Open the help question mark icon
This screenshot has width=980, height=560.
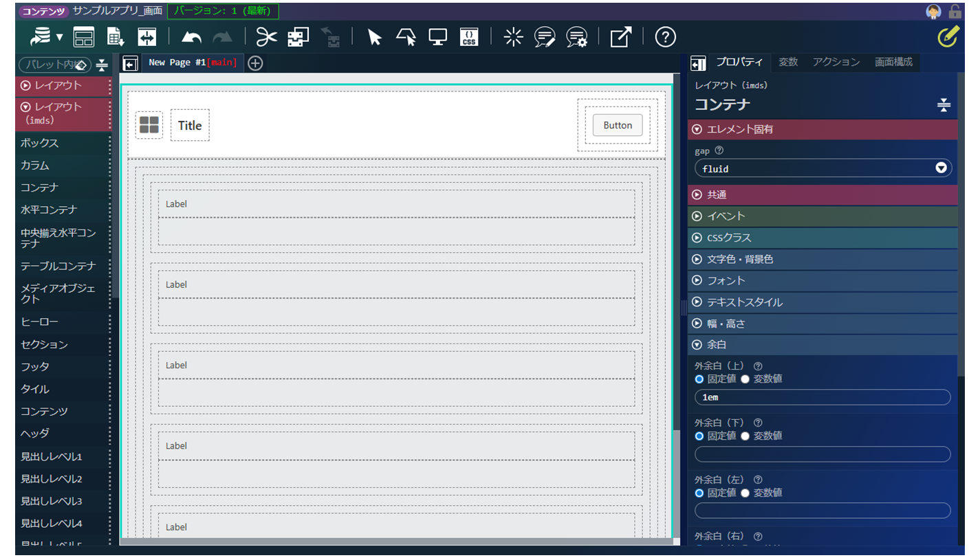click(665, 37)
